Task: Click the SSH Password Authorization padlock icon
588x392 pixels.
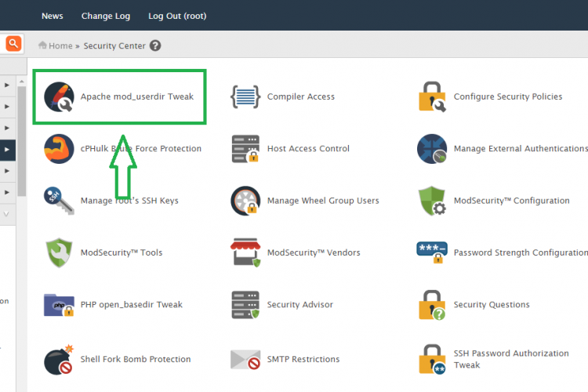Action: click(432, 359)
